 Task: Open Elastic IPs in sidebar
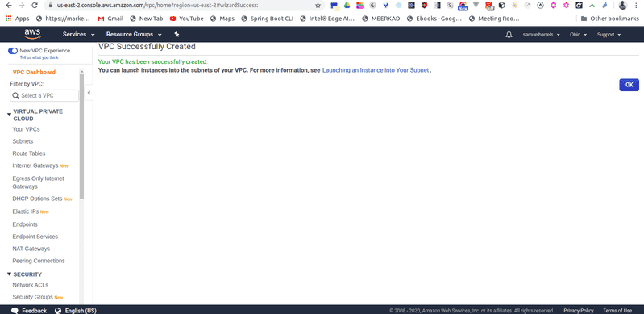[x=26, y=211]
